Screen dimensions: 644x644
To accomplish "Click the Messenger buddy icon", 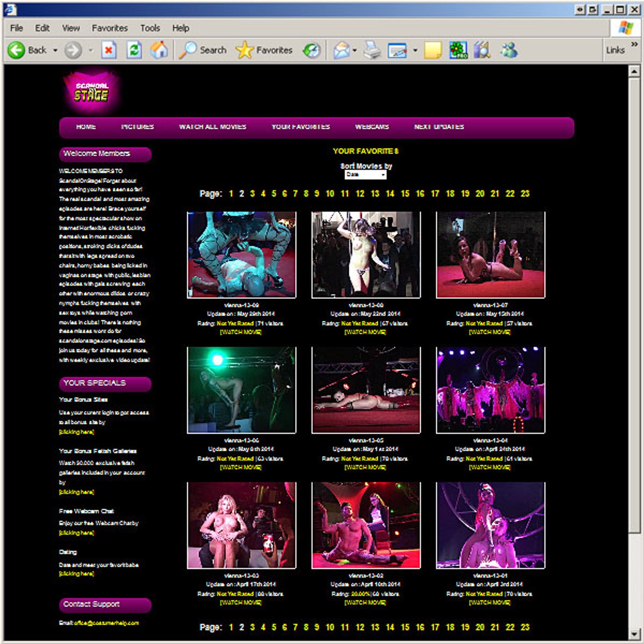I will 509,50.
